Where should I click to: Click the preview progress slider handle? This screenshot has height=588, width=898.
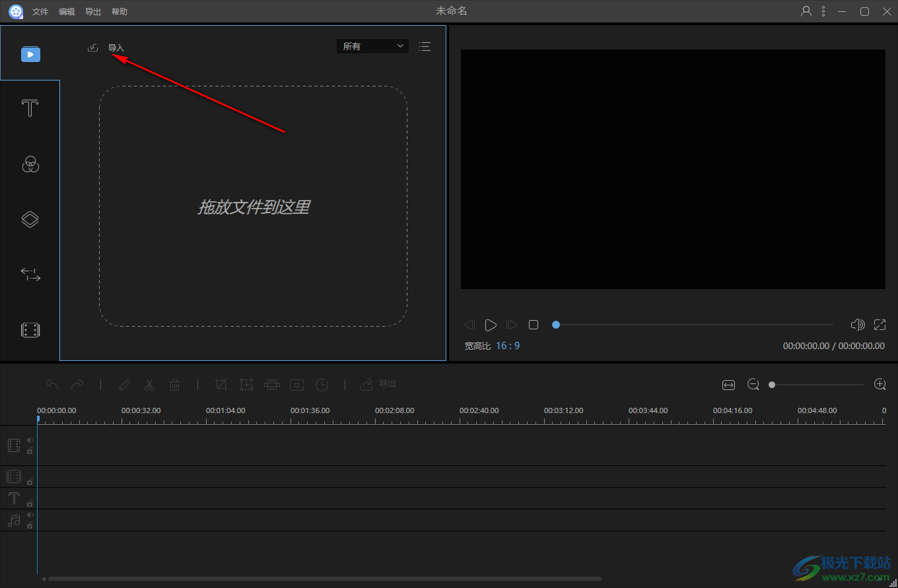pyautogui.click(x=556, y=325)
